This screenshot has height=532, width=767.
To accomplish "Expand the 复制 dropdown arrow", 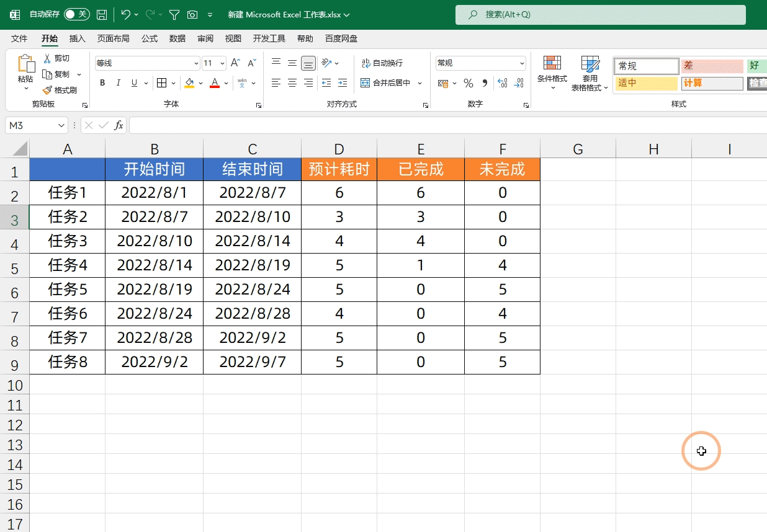I will 79,74.
